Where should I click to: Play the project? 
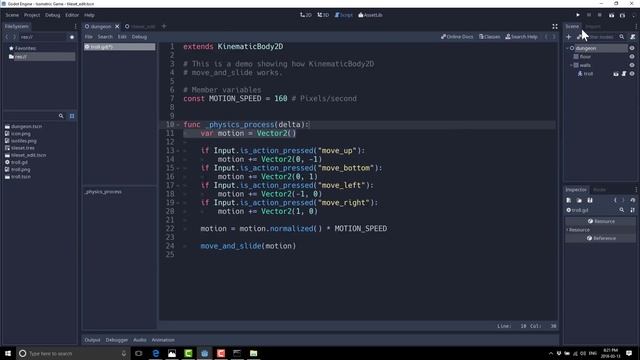coord(578,15)
